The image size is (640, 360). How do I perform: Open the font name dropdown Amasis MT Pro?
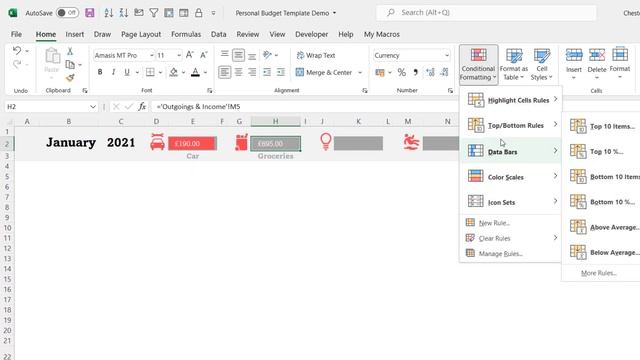tap(151, 55)
